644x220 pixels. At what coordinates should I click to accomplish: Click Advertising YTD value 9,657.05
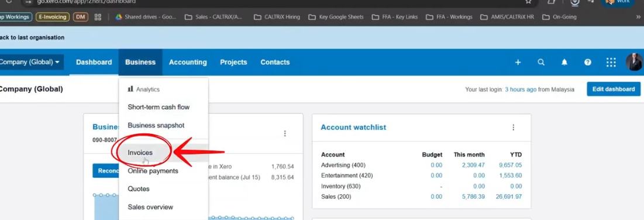[510, 166]
